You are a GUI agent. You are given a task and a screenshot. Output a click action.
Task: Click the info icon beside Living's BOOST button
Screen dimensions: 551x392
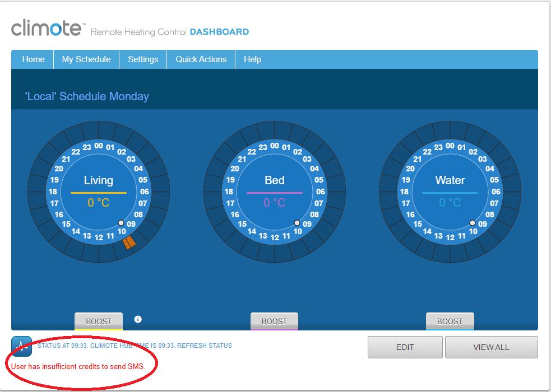(138, 319)
